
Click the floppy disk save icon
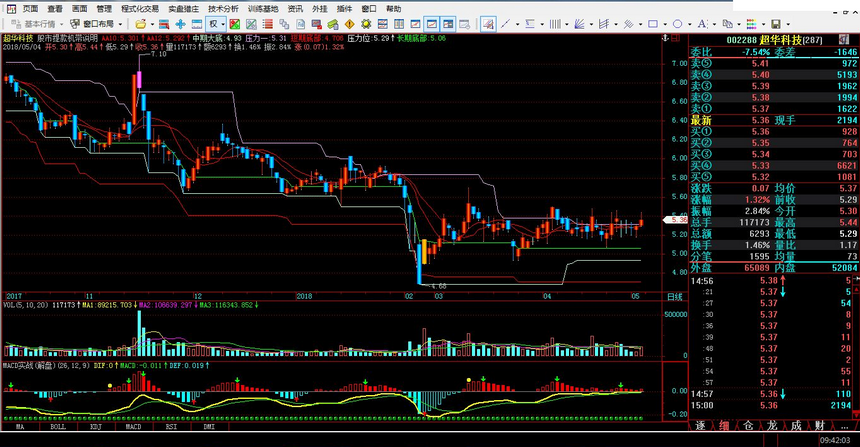776,24
